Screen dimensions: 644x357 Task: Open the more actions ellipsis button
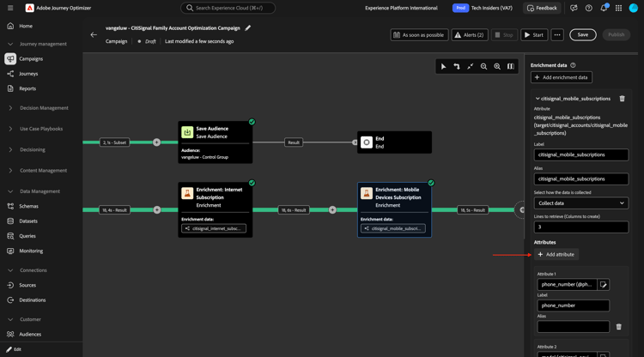(557, 35)
